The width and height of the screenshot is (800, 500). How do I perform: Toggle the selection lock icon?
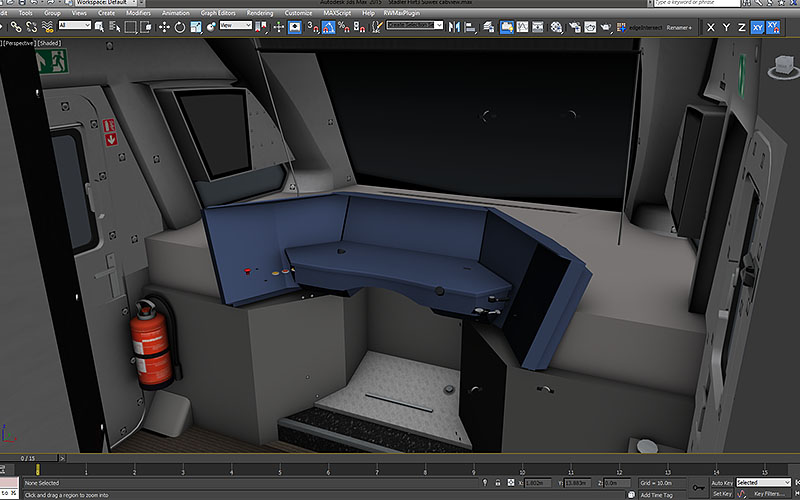(x=496, y=482)
